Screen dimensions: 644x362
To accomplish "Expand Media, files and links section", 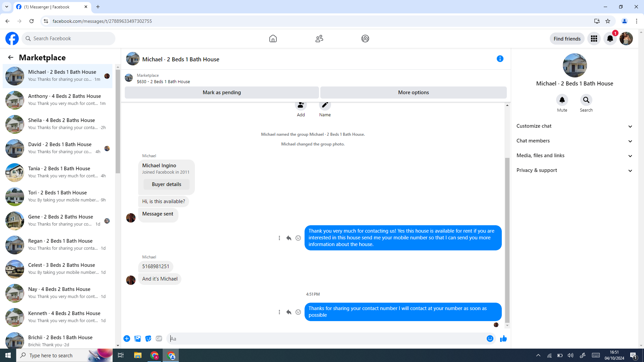I will 575,156.
